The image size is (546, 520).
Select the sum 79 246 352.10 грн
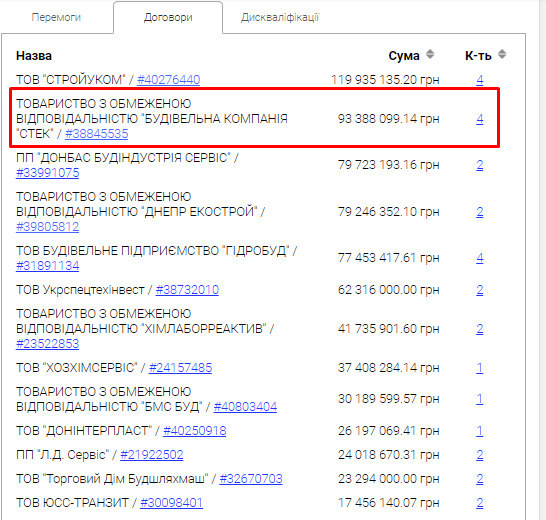(389, 212)
